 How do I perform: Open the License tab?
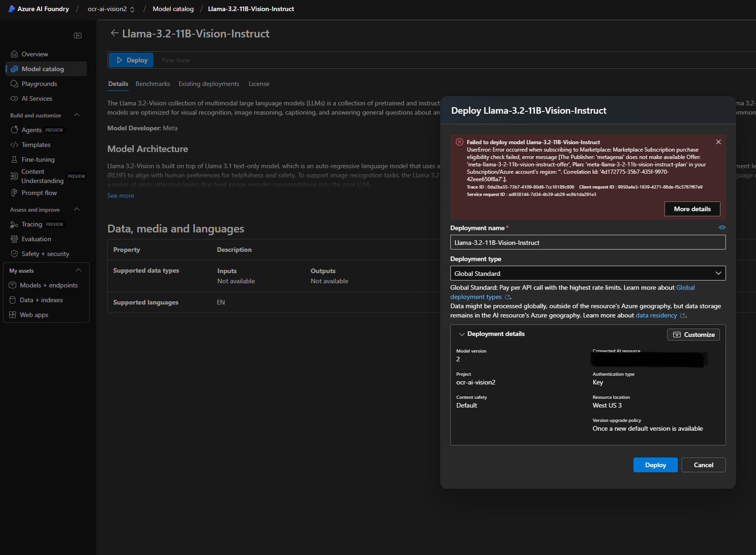click(x=259, y=84)
